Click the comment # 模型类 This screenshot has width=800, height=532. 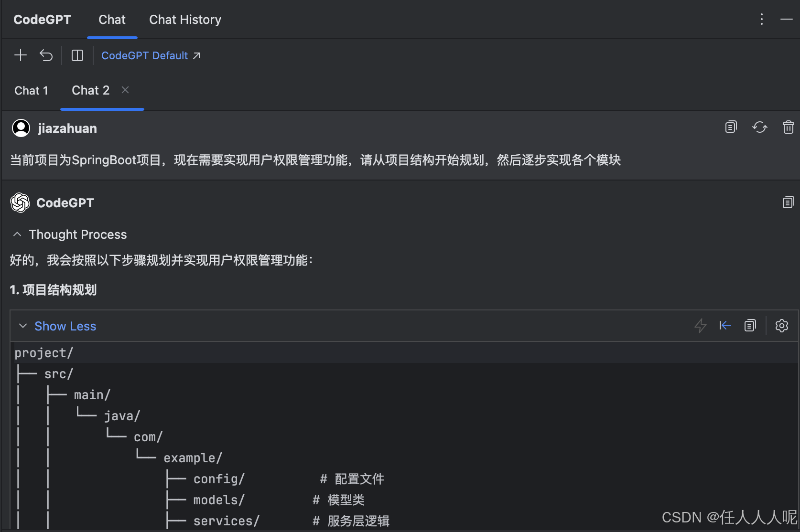pyautogui.click(x=338, y=500)
